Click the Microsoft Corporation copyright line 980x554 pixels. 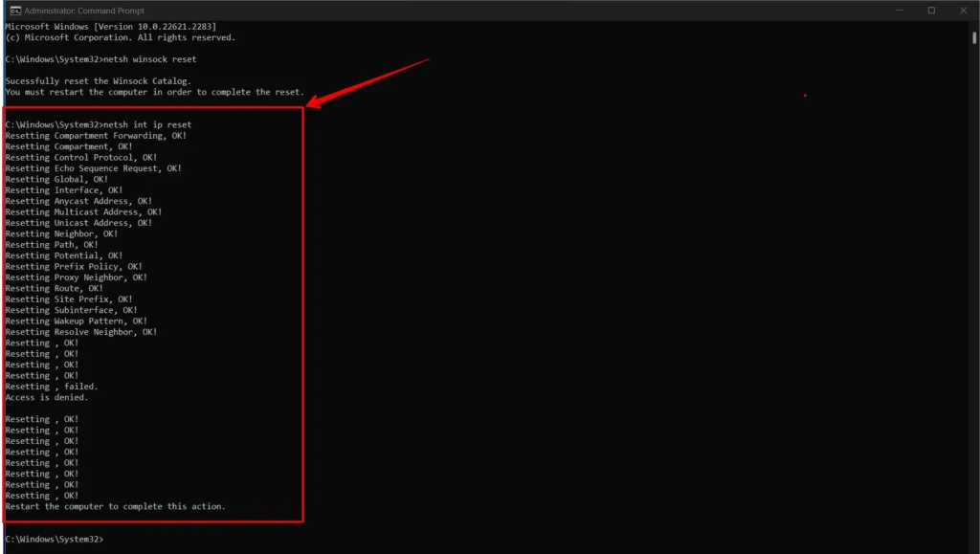(x=120, y=37)
